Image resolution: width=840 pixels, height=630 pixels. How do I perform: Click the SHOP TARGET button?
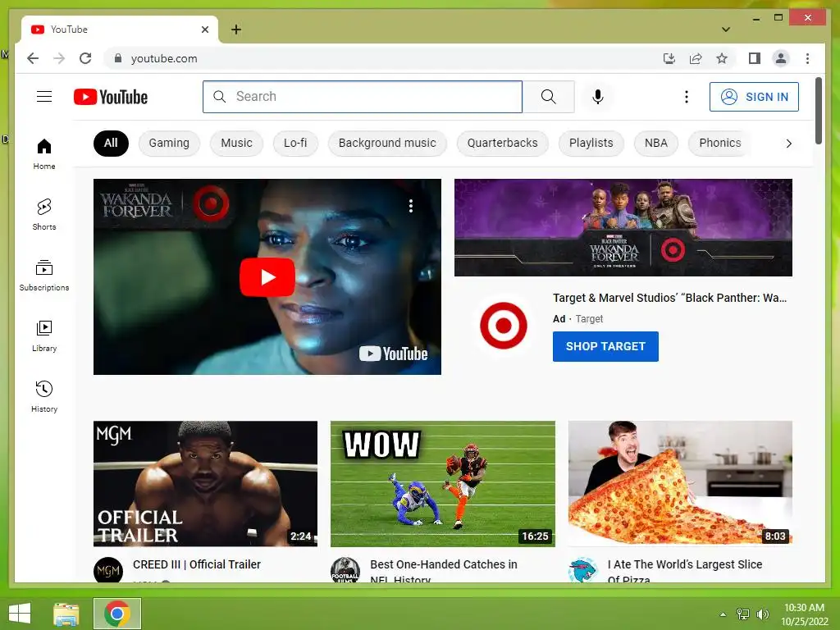[x=605, y=346]
